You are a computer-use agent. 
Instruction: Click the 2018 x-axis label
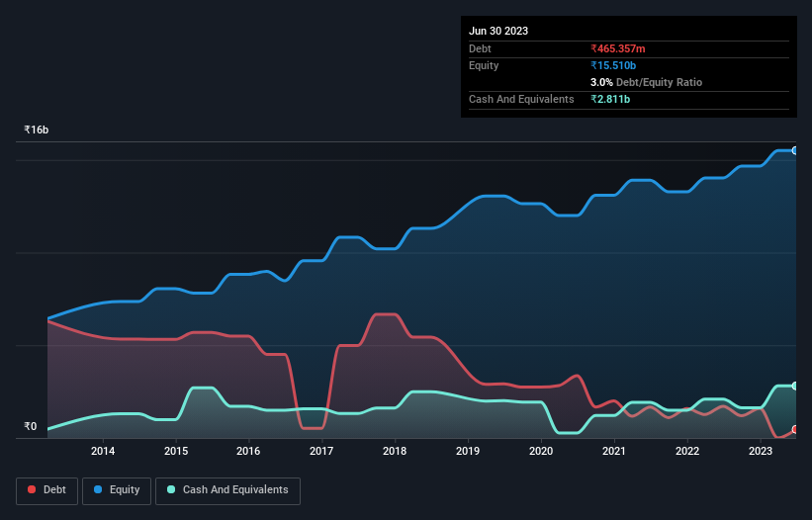pos(395,451)
